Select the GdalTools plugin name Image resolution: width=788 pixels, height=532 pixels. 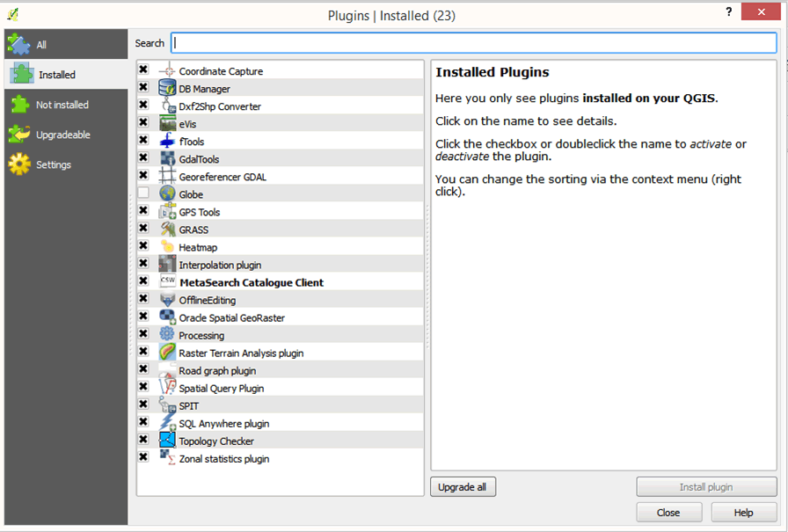pyautogui.click(x=199, y=159)
